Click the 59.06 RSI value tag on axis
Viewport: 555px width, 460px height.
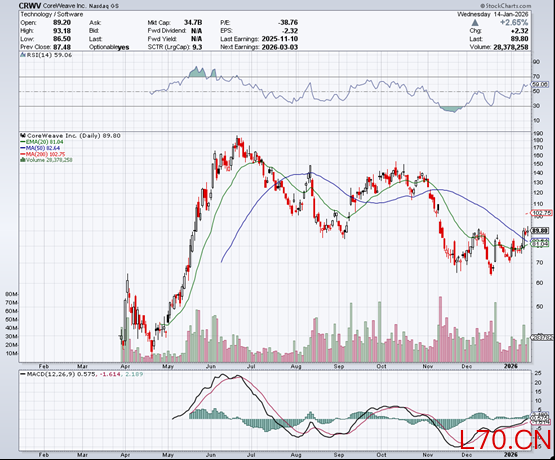point(540,85)
